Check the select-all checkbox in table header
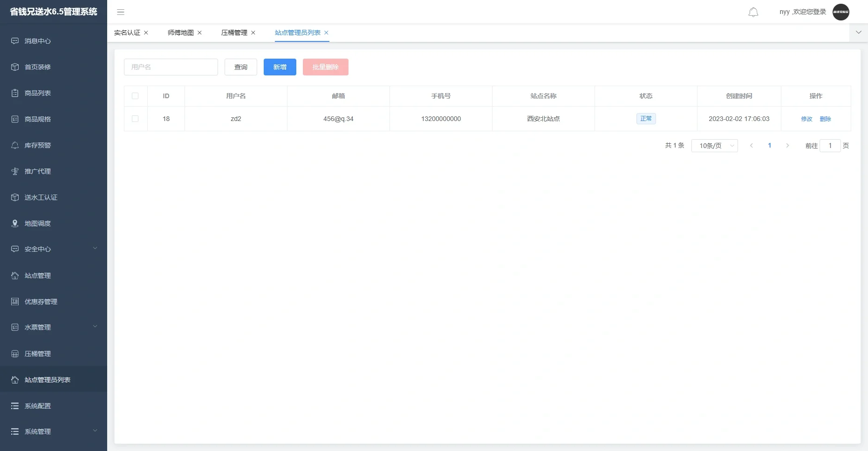Screen dimensions: 868x451 pos(135,96)
